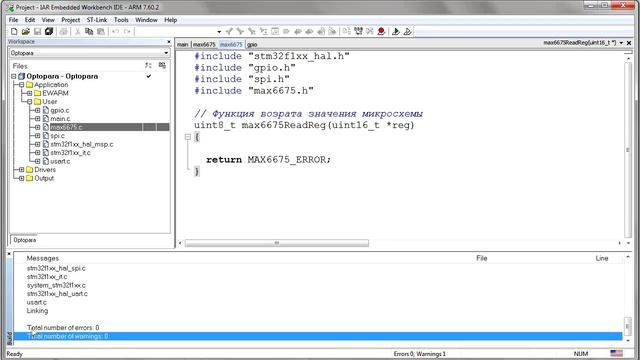Copy selection using toolbar icon
The height and width of the screenshot is (360, 640).
(x=89, y=31)
